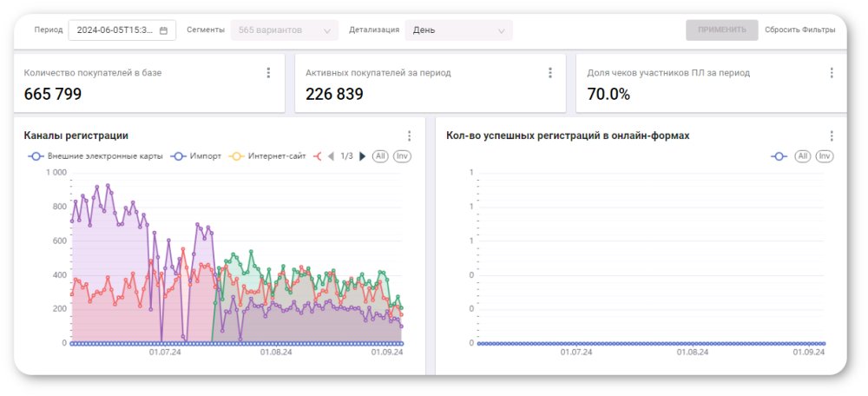Viewport: 868px width, 396px height.
Task: Toggle Импорт series visibility in legend
Action: coord(198,156)
